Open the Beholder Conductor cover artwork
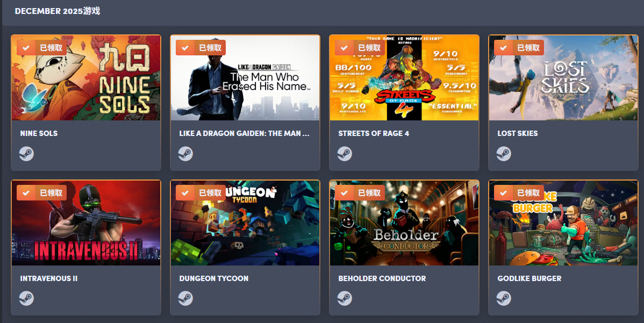644x323 pixels. (404, 223)
